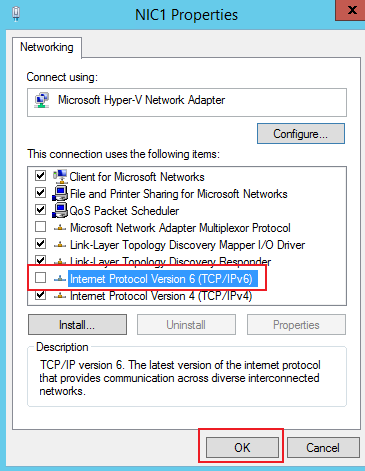Click the IPv6 protocol icon
This screenshot has height=471, width=365.
60,278
